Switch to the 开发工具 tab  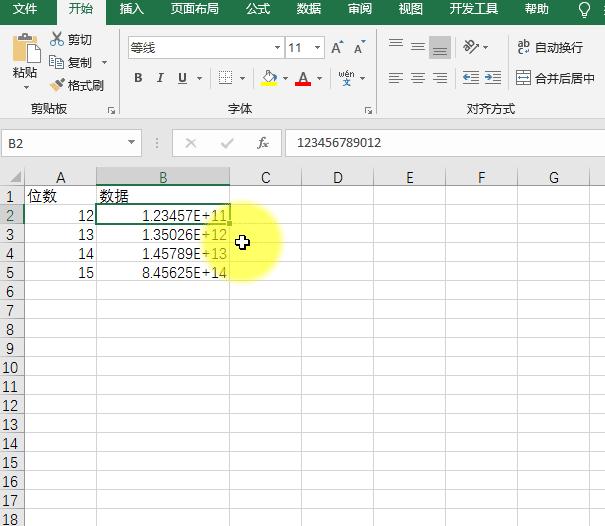pyautogui.click(x=473, y=8)
